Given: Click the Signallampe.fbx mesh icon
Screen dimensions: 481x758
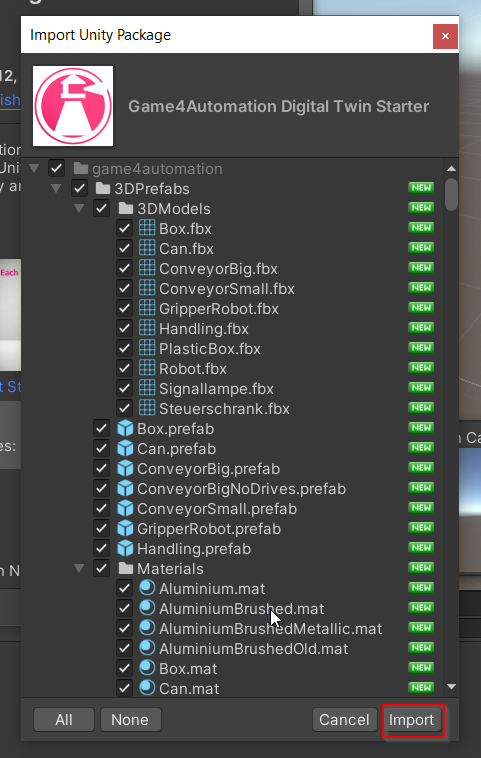Looking at the screenshot, I should pos(147,389).
